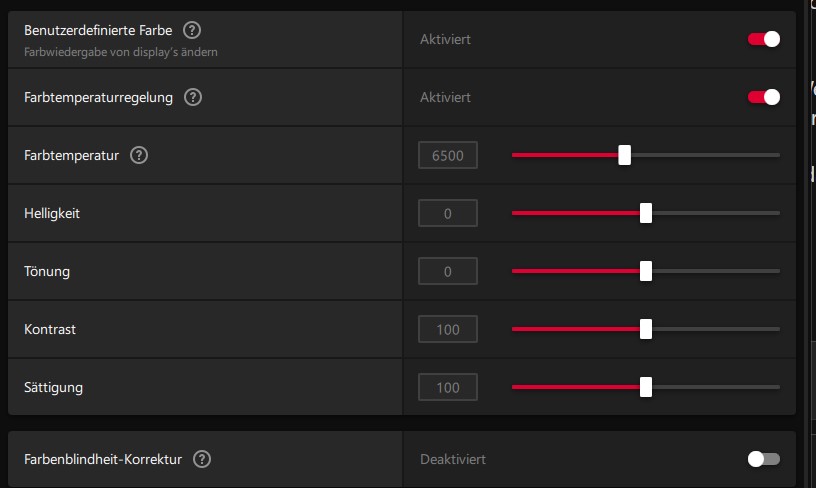Click the Tönung slider handle
816x488 pixels.
point(646,271)
